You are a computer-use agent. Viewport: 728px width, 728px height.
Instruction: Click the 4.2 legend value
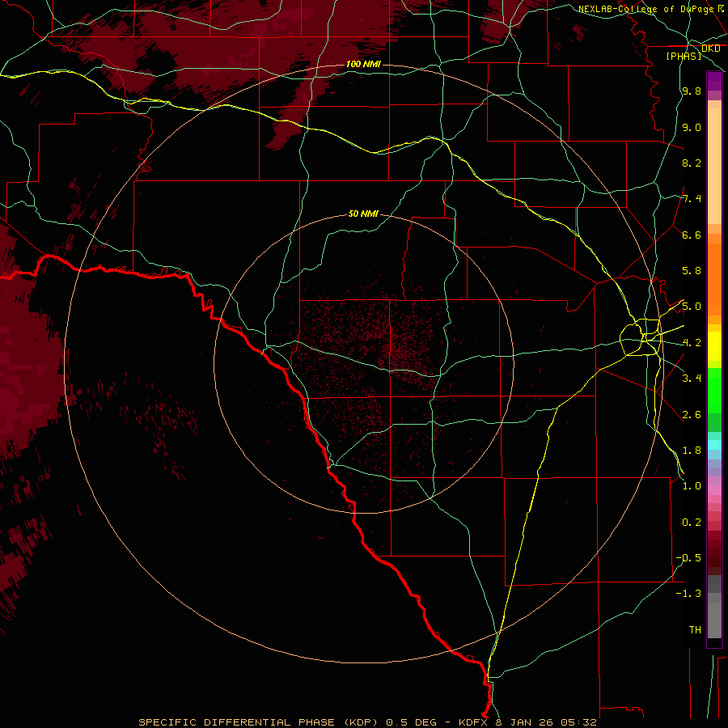click(692, 343)
